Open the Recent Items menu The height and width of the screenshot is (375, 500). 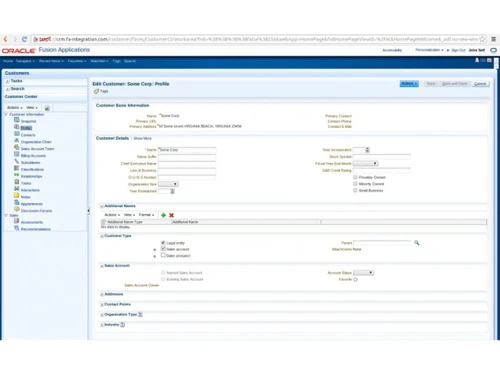point(51,61)
